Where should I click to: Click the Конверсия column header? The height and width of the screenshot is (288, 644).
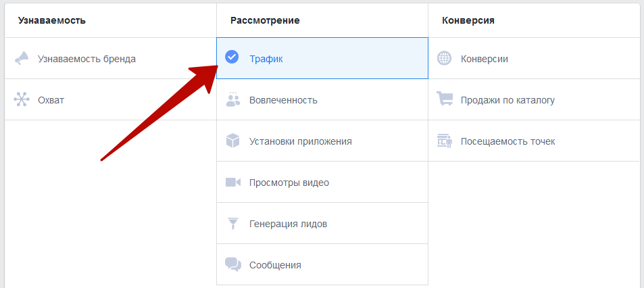pos(468,20)
